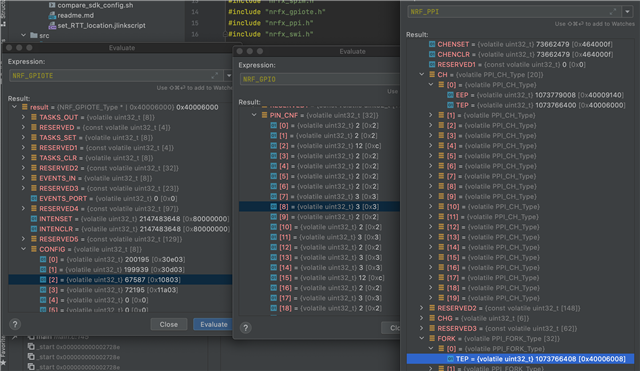The width and height of the screenshot is (640, 371).
Task: Select PIN_CNF [18] row in NRF_GPIO
Action: (319, 308)
